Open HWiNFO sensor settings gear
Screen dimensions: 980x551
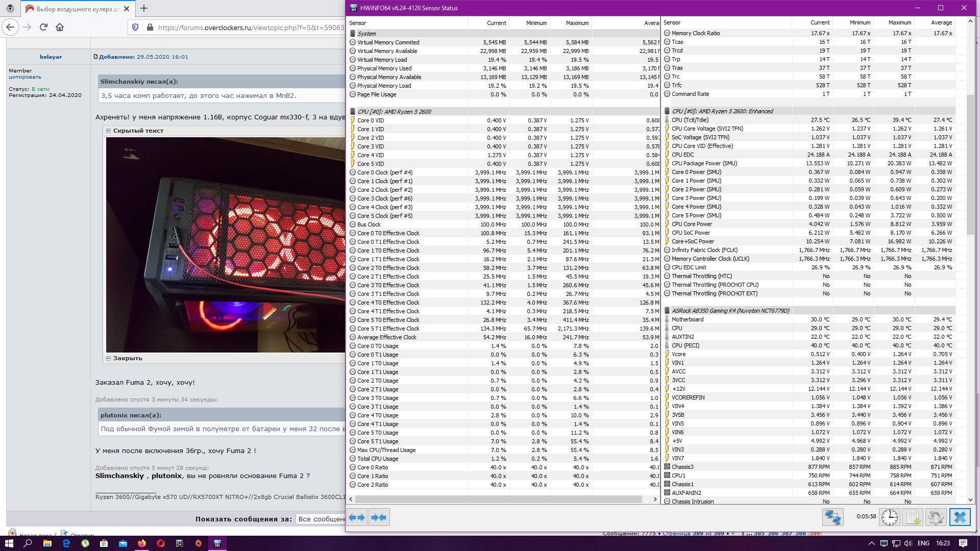tap(936, 517)
